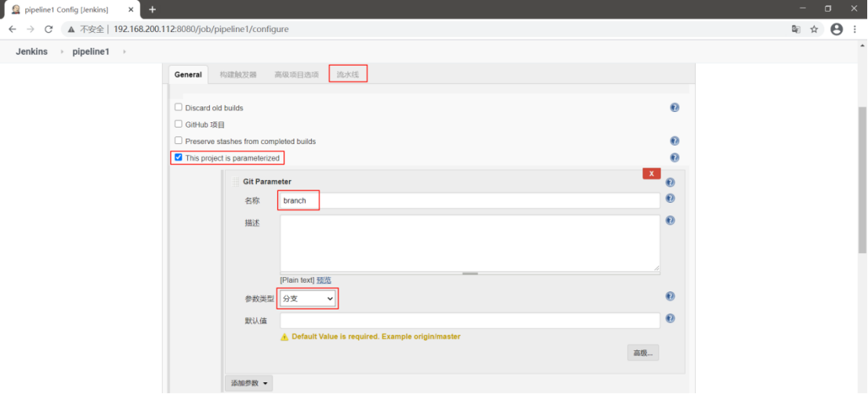
Task: Click the translate page icon
Action: pyautogui.click(x=796, y=29)
